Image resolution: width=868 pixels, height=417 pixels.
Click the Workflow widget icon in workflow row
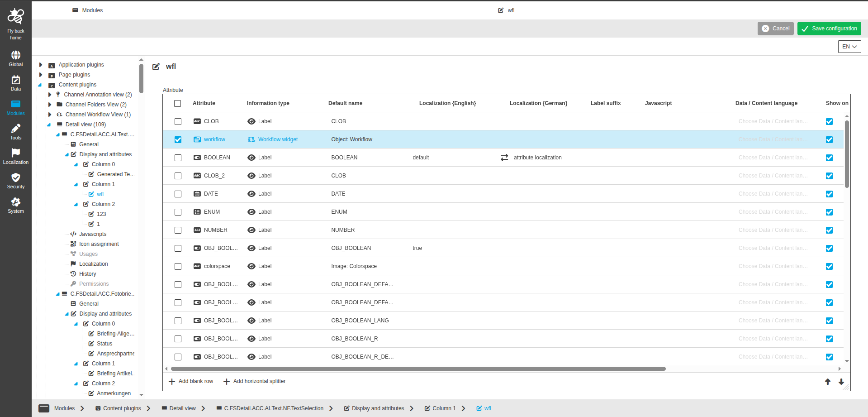[251, 139]
